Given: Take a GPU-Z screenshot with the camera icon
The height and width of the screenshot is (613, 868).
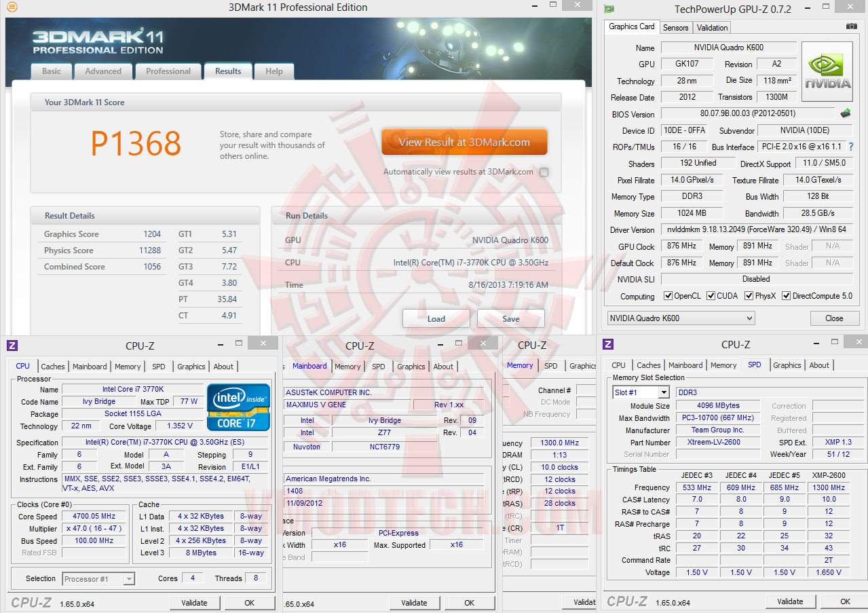Looking at the screenshot, I should [x=852, y=26].
